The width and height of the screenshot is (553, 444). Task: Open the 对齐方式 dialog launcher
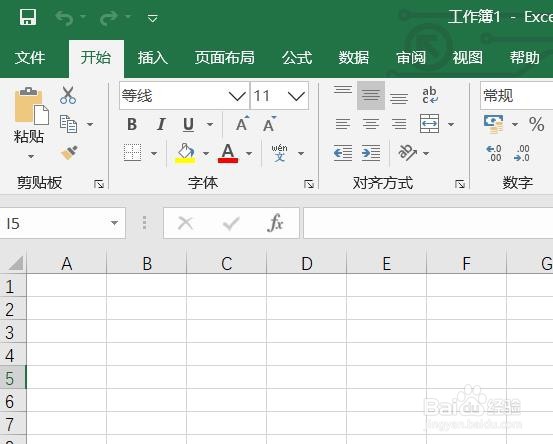click(x=460, y=184)
